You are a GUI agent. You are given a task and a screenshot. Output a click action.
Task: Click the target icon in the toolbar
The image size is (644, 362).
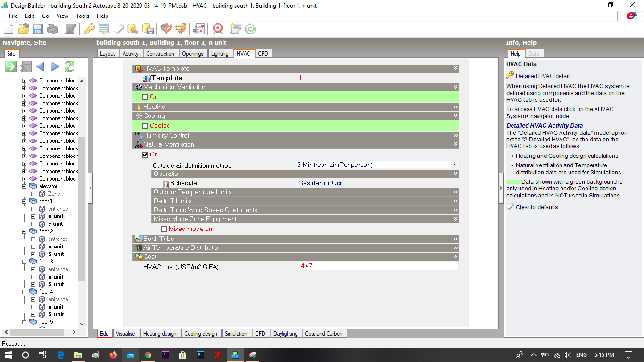[217, 29]
